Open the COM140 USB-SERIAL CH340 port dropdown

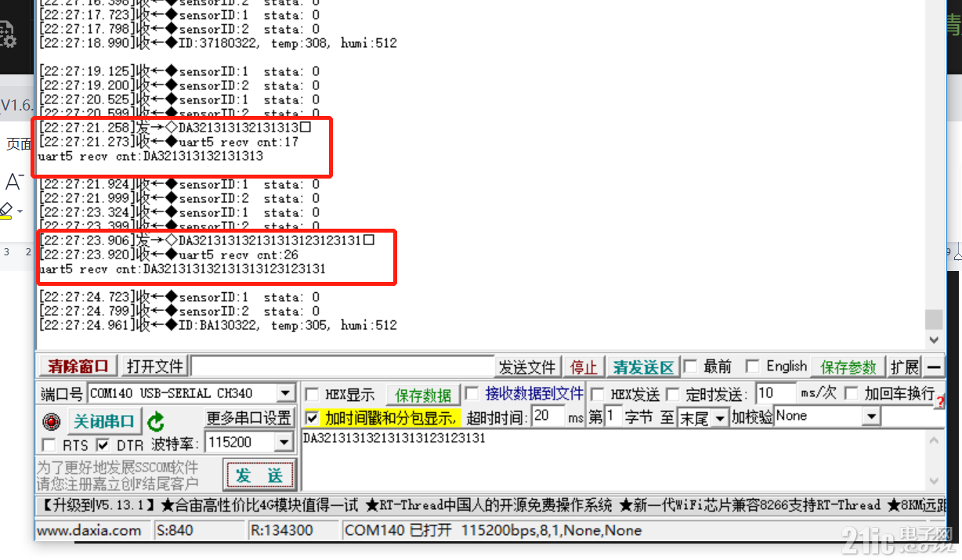click(286, 393)
